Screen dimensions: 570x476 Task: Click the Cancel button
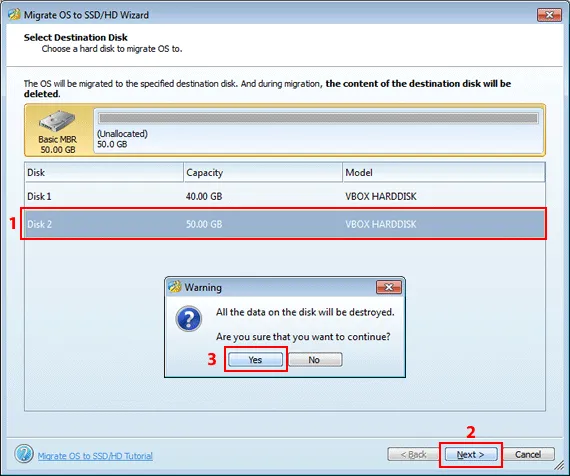tap(528, 454)
